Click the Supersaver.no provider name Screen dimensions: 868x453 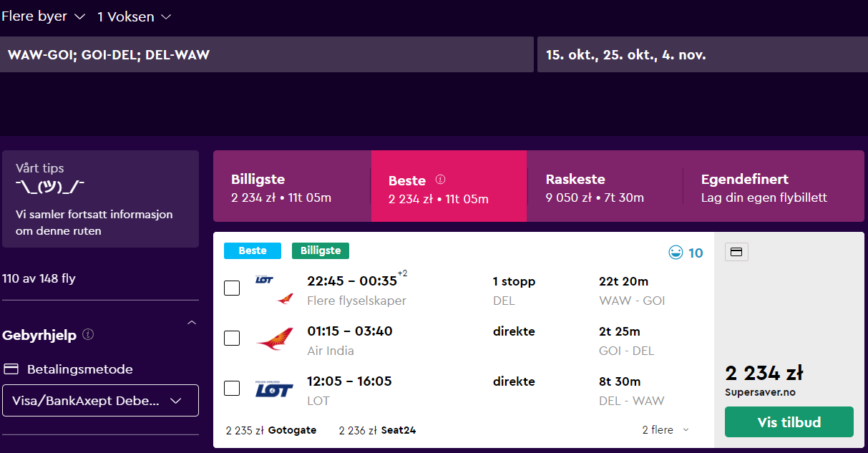(x=760, y=392)
